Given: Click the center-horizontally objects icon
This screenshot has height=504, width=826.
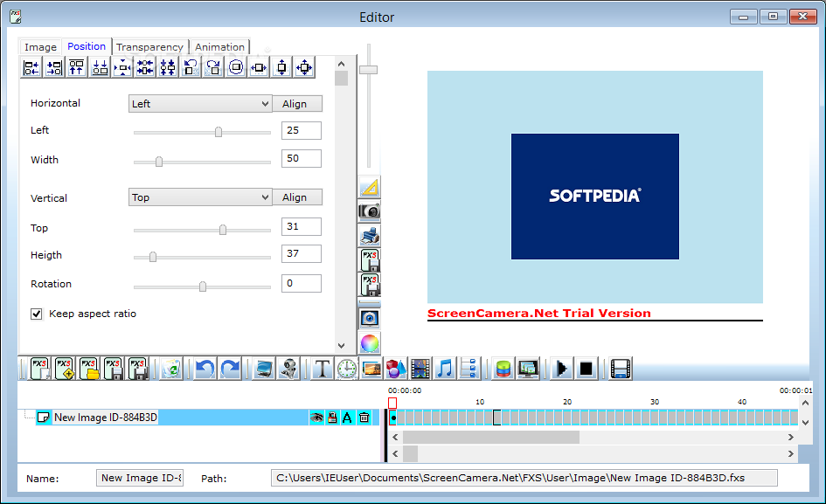Looking at the screenshot, I should coord(145,67).
